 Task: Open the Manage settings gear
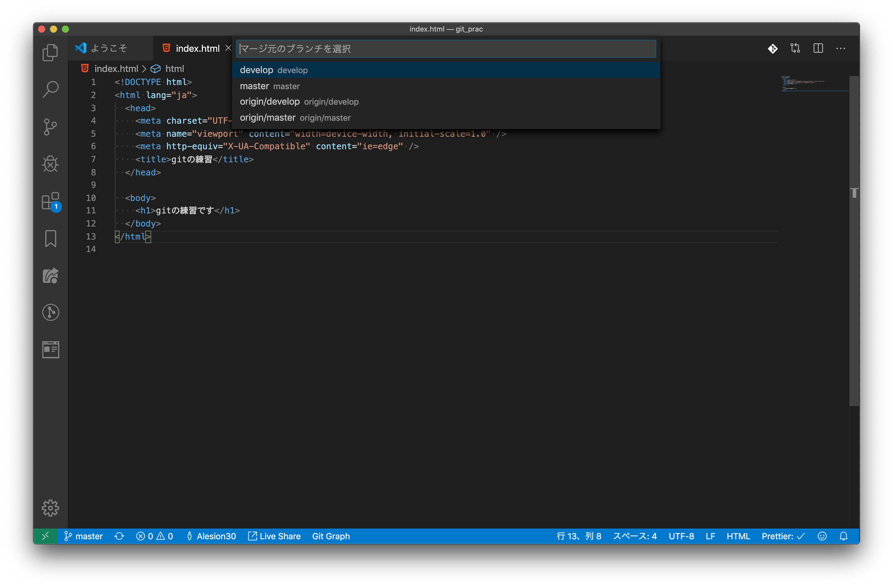50,508
